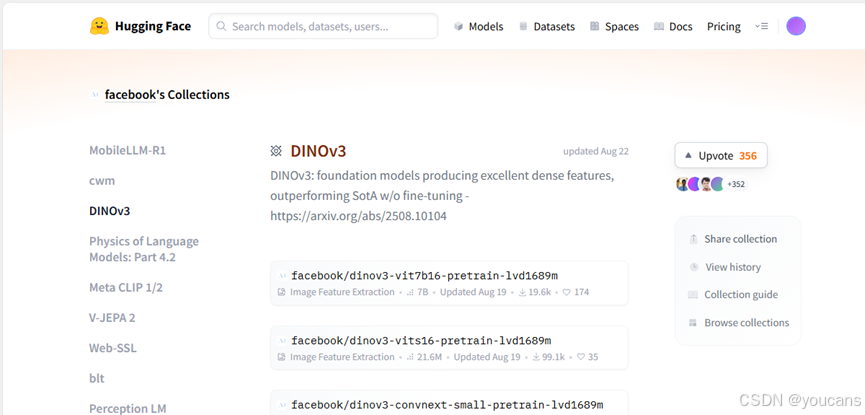Open facebook/dinov3-convnext-small-pretrain-lvd1689m model
Screen dimensions: 865x415
[x=447, y=405]
